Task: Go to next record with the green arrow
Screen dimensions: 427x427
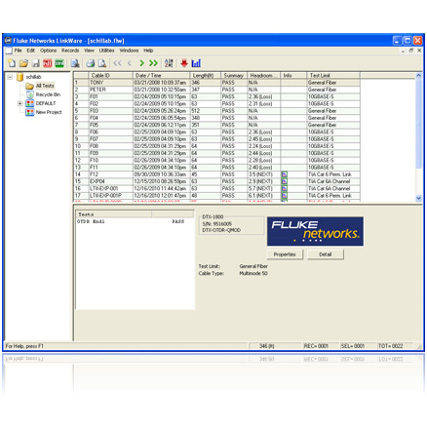Action: pos(142,63)
